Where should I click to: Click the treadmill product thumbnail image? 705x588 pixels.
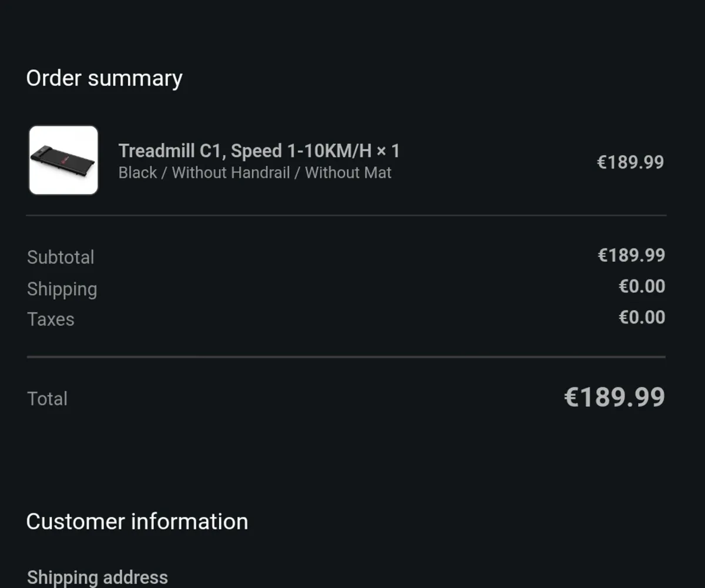point(63,160)
